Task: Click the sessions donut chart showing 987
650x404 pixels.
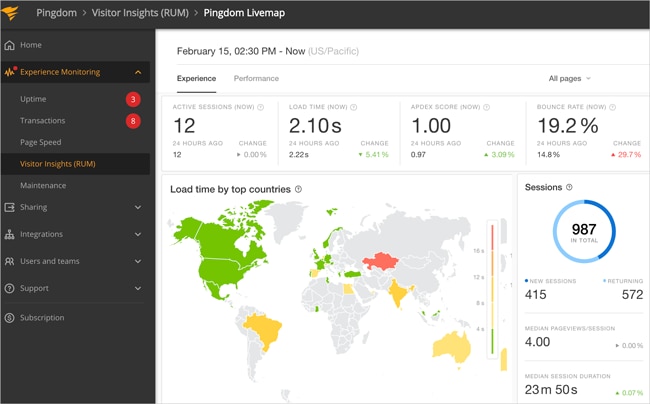Action: coord(584,232)
